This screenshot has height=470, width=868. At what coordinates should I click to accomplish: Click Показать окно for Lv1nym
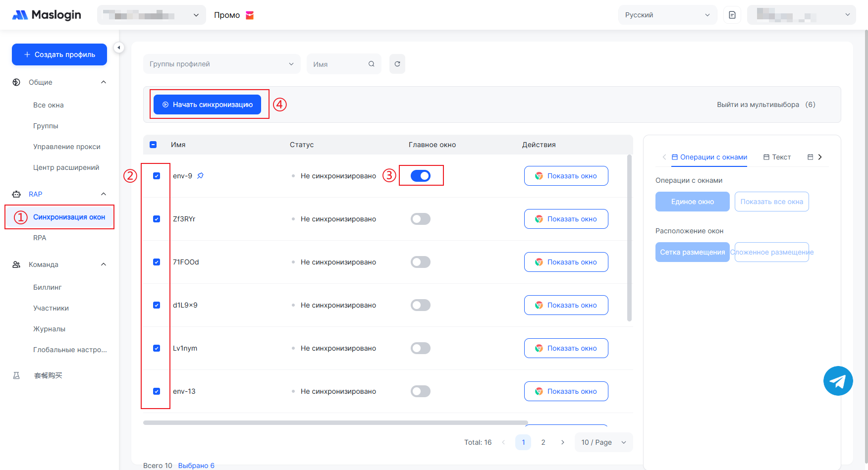(566, 348)
